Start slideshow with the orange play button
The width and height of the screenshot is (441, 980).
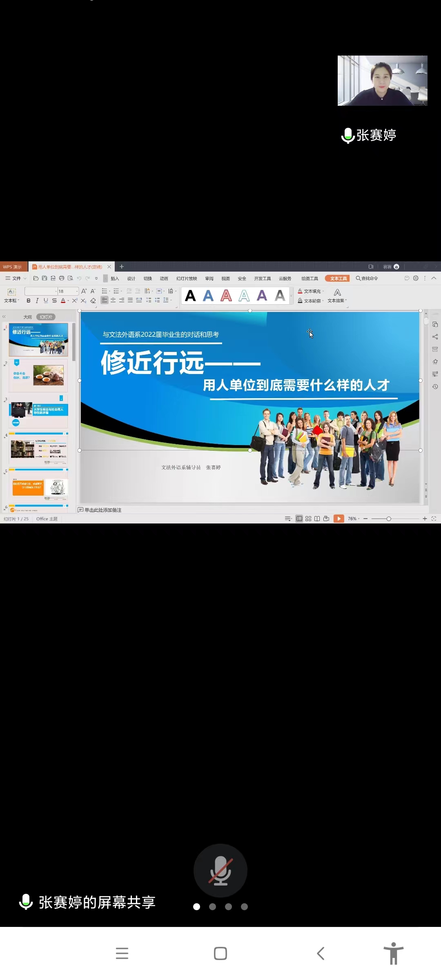(339, 519)
